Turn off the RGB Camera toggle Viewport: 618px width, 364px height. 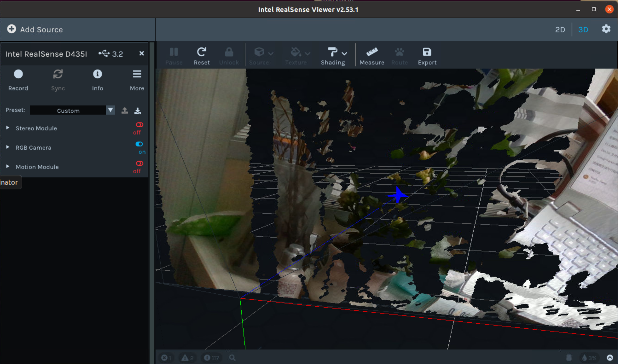coord(139,144)
